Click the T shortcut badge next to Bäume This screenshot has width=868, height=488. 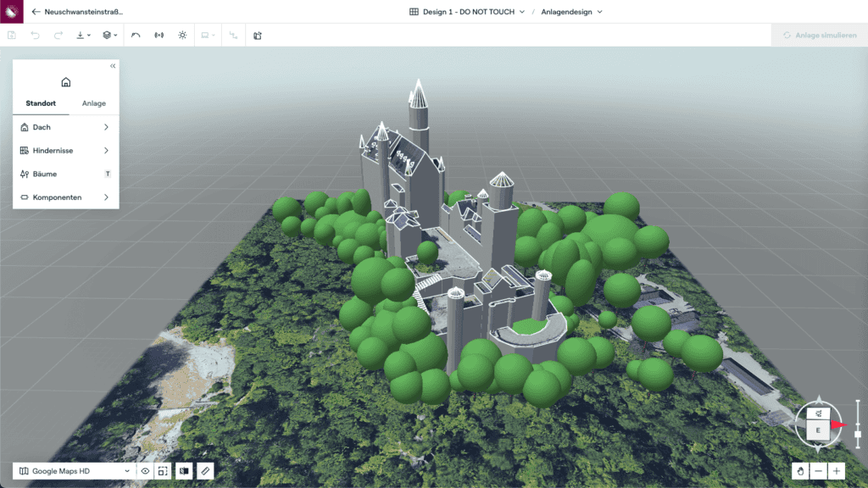coord(108,174)
